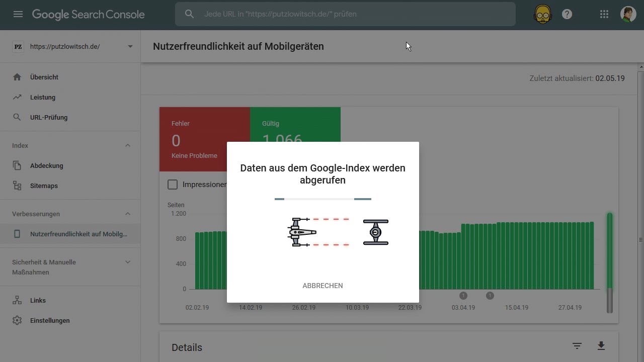This screenshot has width=644, height=362.
Task: Toggle the Impressionen checkbox
Action: [173, 185]
